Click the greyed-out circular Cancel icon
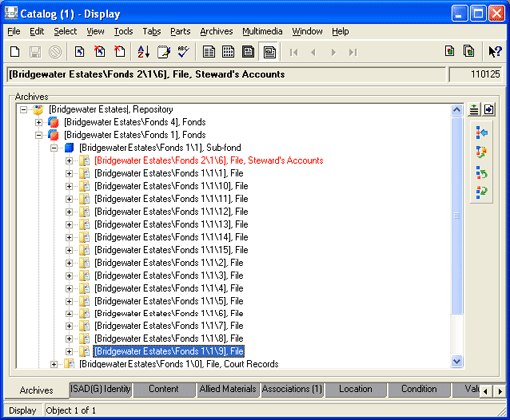Viewport: 510px width, 420px height. 55,52
